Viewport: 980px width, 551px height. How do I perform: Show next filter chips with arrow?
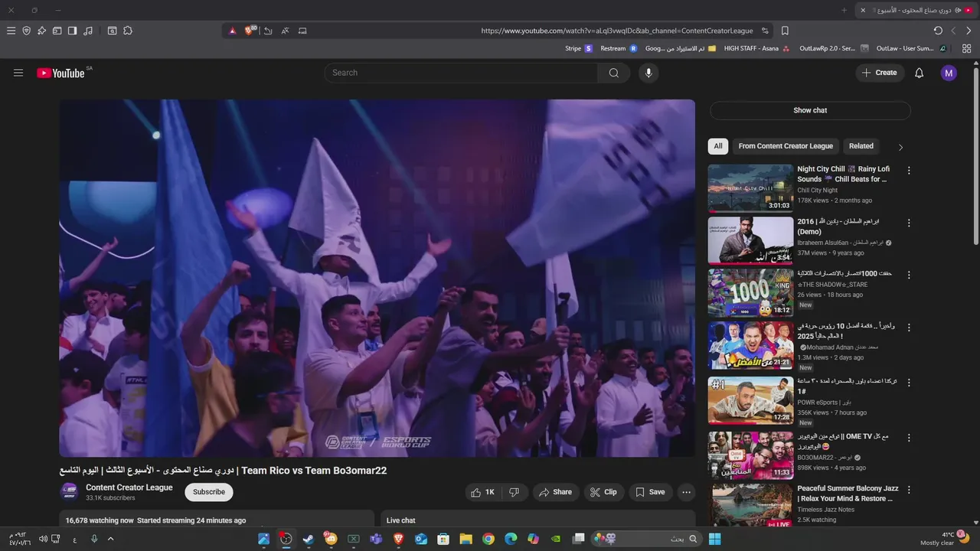900,147
